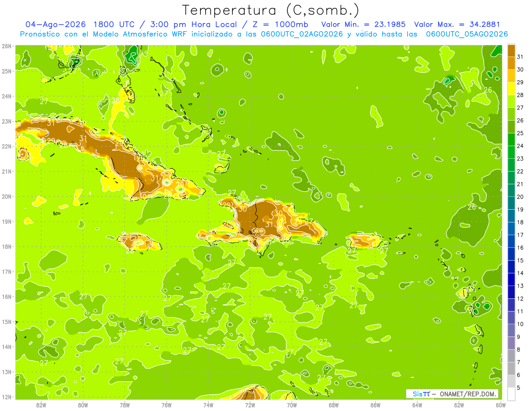Click the 23N latitude axis label
Screen dimensions: 532x411
coord(7,121)
